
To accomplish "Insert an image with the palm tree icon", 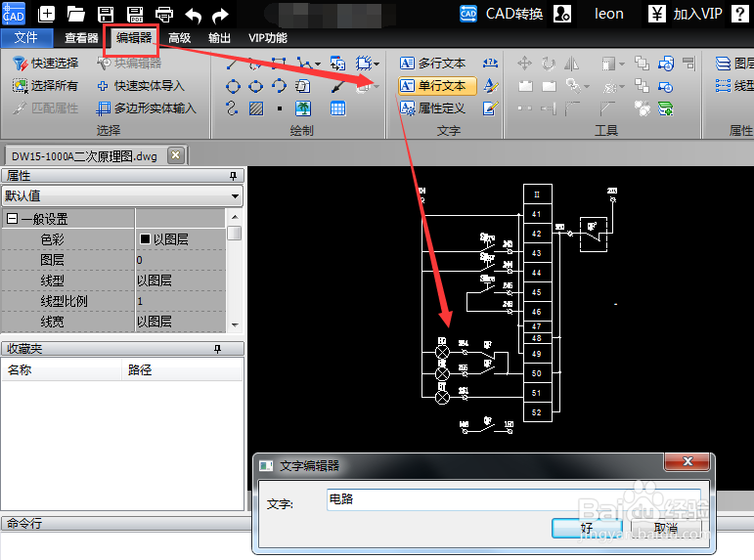I will click(303, 108).
